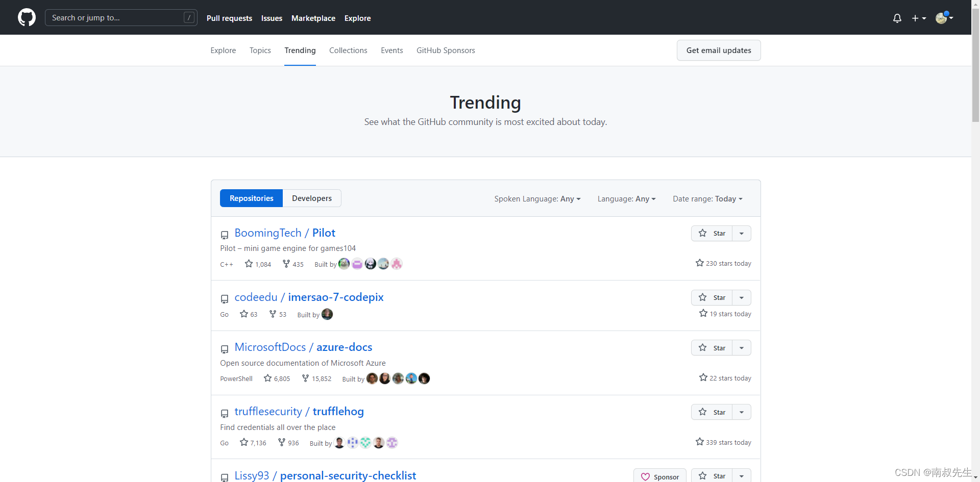Star the trufflehog repository
This screenshot has width=980, height=482.
712,412
